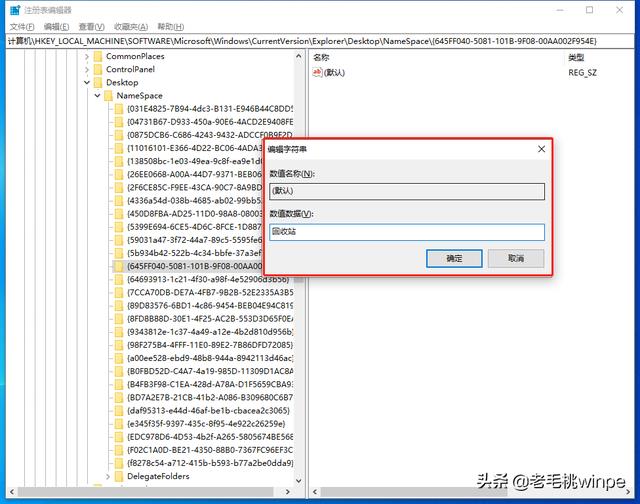This screenshot has height=504, width=640.
Task: Select the {F02C1A0D-BE21-4350 key text
Action: click(210, 450)
